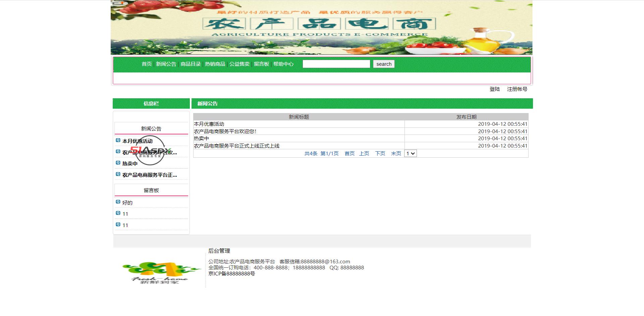Click the 新闻公告 heading in the sidebar

point(151,129)
